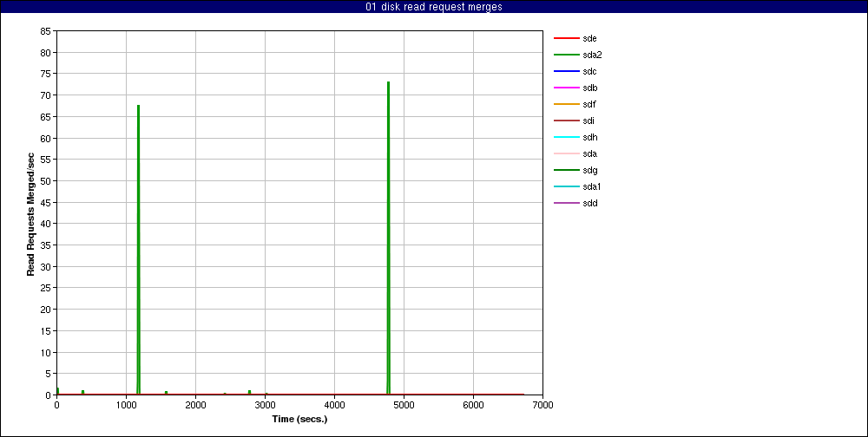The height and width of the screenshot is (437, 868).
Task: Click the green sda2 legend color line
Action: coord(567,55)
